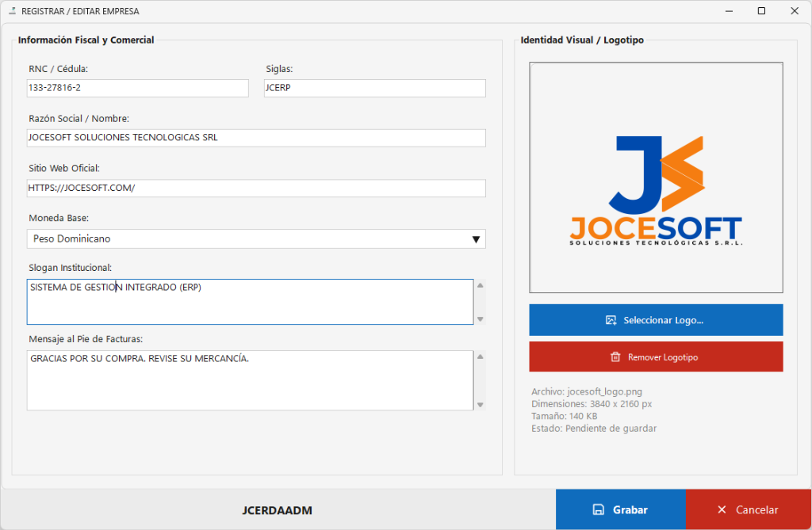Close the Registrar / Editar Empresa window

795,11
